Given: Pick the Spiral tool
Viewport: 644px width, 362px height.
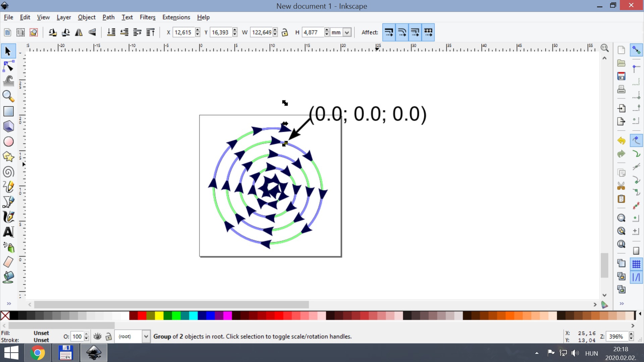Looking at the screenshot, I should [8, 172].
